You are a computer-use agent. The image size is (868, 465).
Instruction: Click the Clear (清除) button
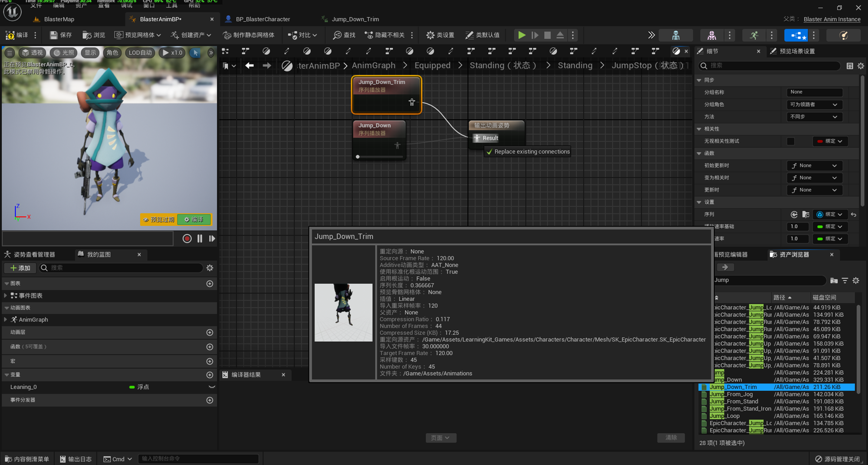click(671, 438)
